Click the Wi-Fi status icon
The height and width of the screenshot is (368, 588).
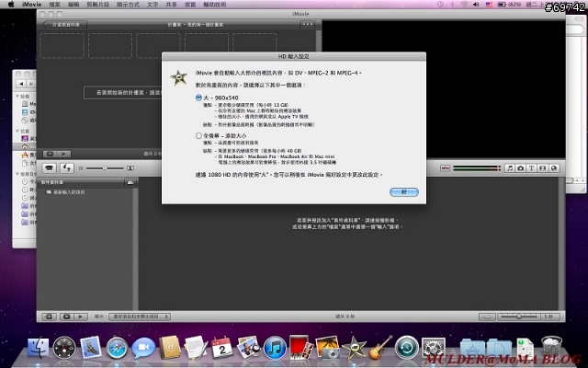[464, 5]
